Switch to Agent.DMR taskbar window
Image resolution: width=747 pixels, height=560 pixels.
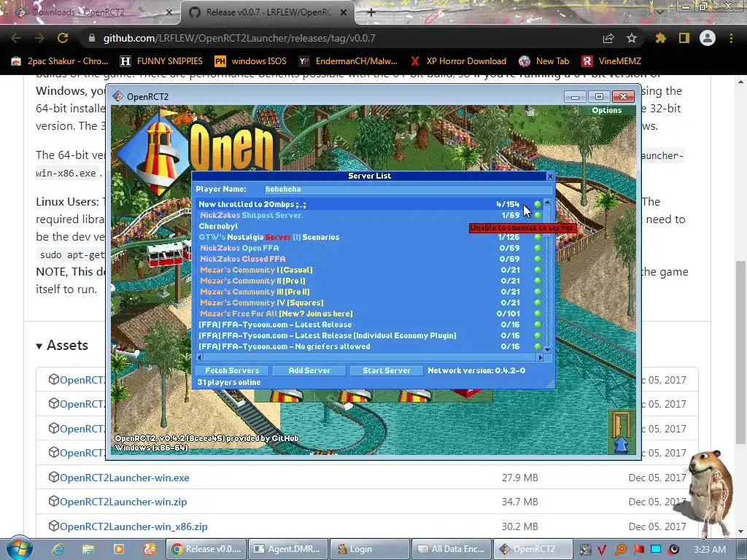point(288,549)
